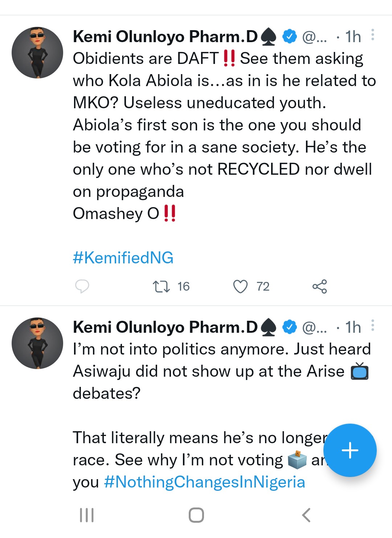Open the #KemifiedNG hashtag
Viewport: 392px width, 538px height.
tap(123, 258)
